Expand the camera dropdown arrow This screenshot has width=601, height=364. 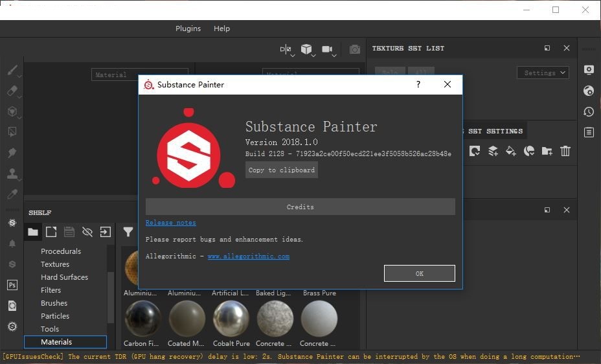pos(334,56)
